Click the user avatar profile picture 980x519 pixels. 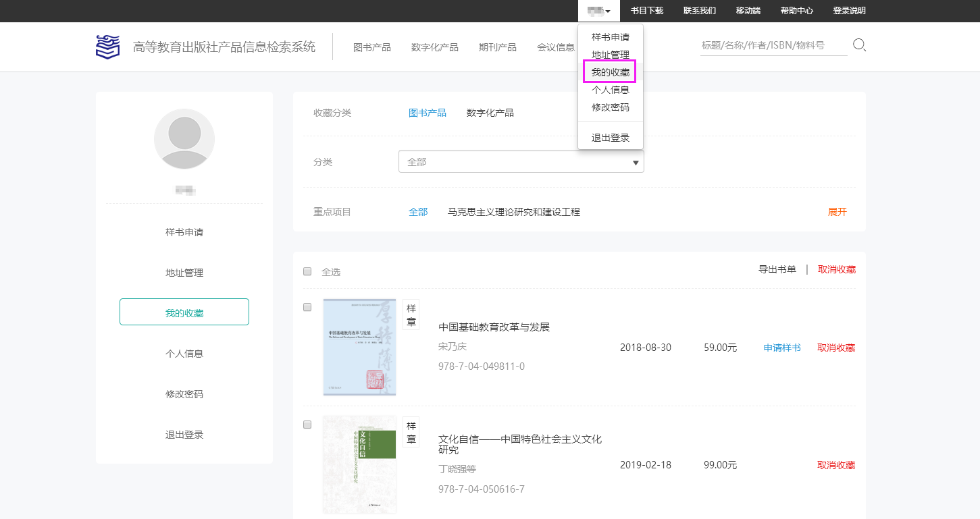coord(184,138)
